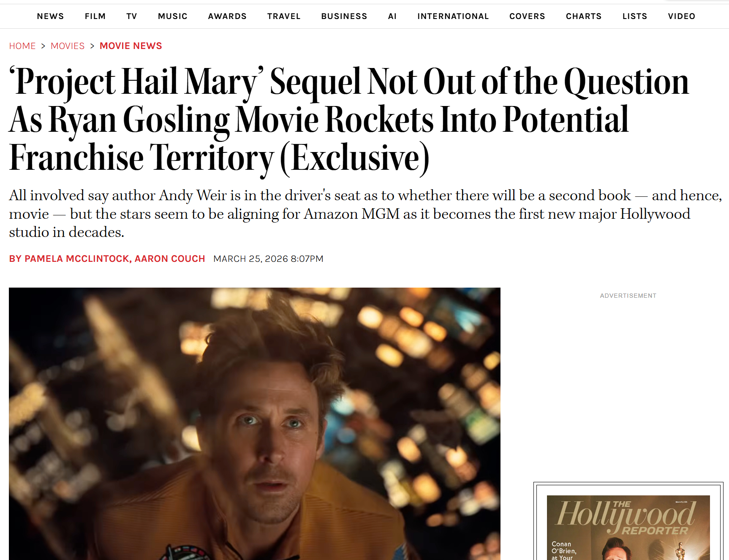Open the NEWS menu item
Screen dimensions: 729x560
point(50,16)
